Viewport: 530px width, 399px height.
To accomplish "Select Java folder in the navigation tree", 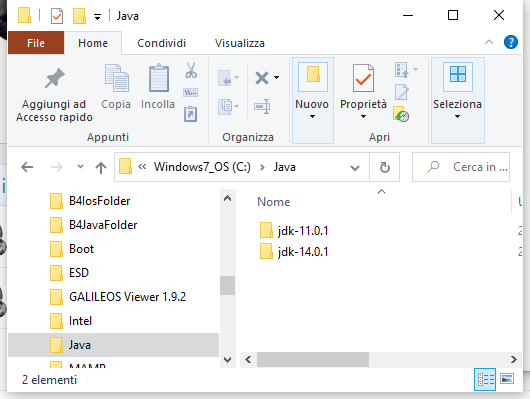I will (x=114, y=345).
